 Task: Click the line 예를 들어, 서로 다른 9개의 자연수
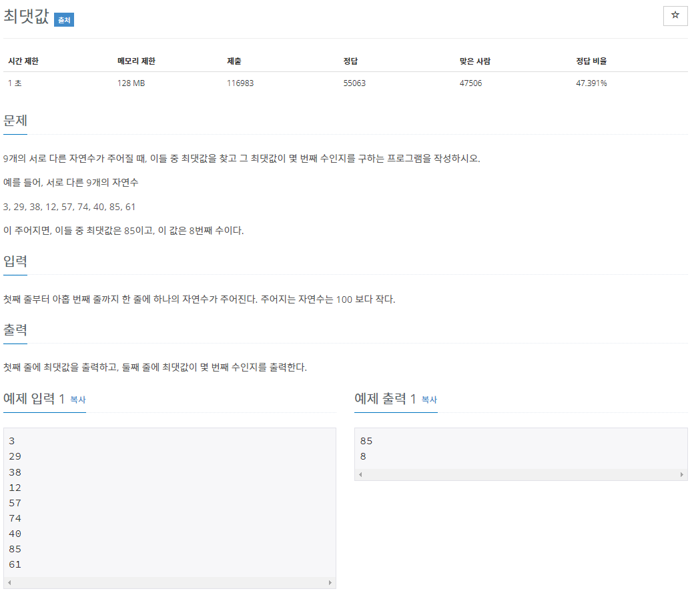click(x=71, y=183)
